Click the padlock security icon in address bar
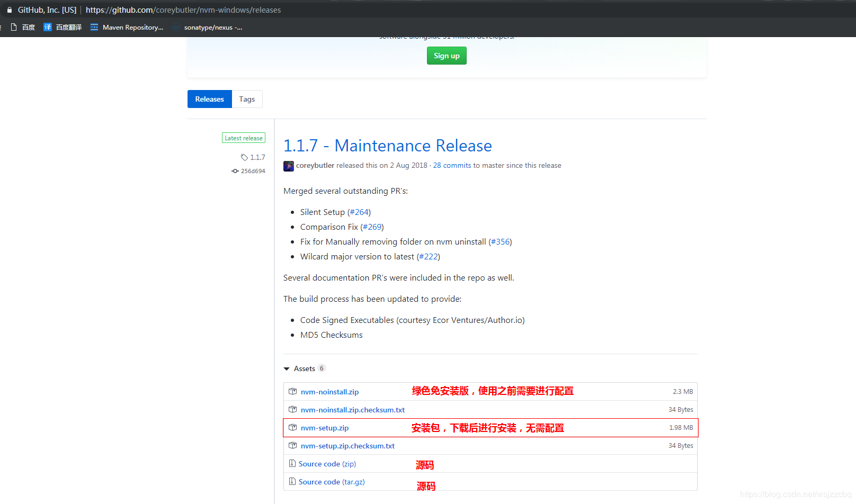 [9, 10]
